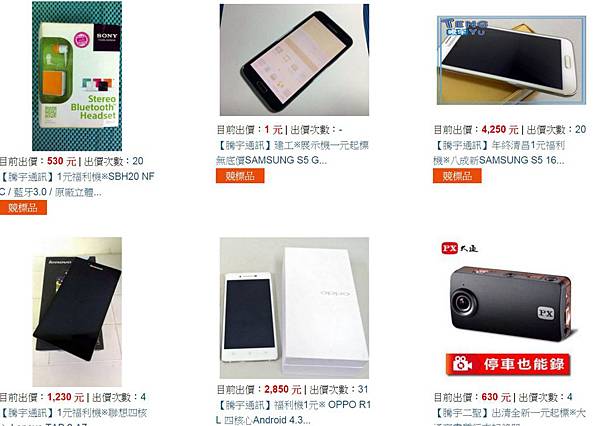Open the SBH20 NFC 藍牙3.0 listing title
This screenshot has width=600, height=426.
77,184
